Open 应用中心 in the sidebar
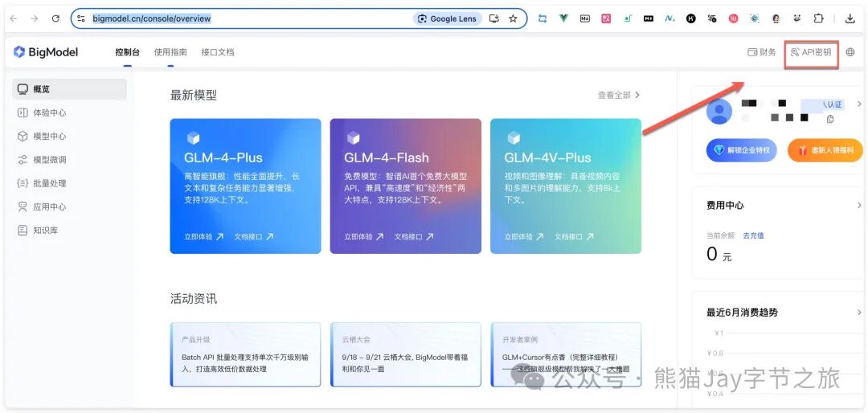Image resolution: width=868 pixels, height=413 pixels. coord(69,207)
